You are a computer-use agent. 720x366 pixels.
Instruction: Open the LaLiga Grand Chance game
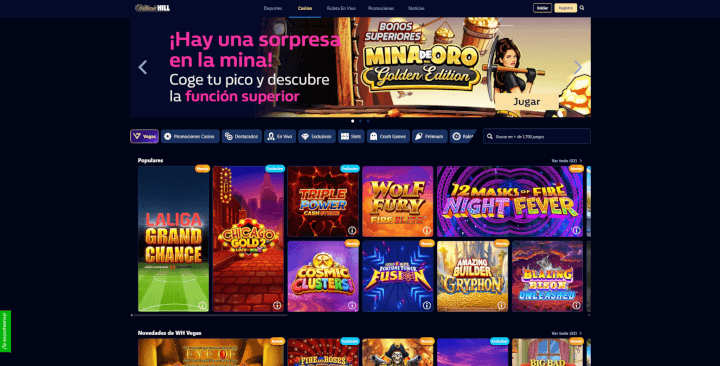174,239
